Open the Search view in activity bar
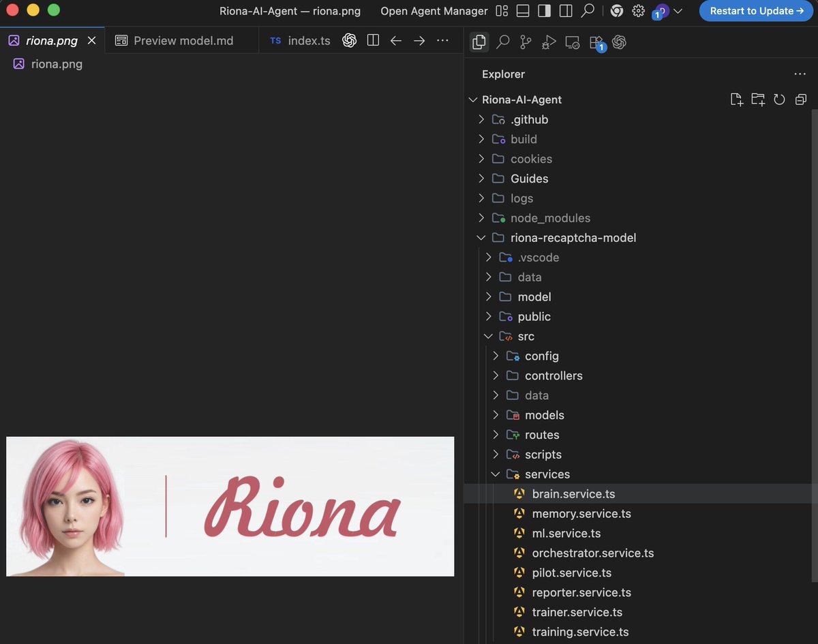This screenshot has height=644, width=818. pos(502,42)
